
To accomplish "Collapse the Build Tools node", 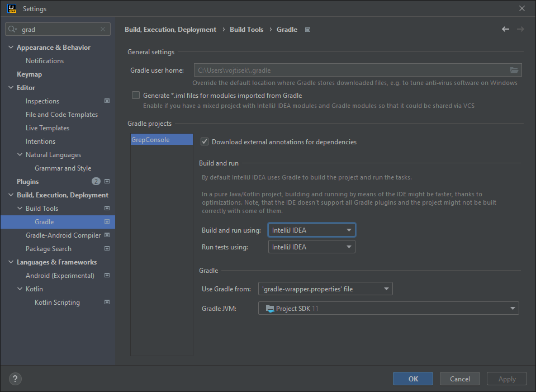I will click(x=20, y=209).
